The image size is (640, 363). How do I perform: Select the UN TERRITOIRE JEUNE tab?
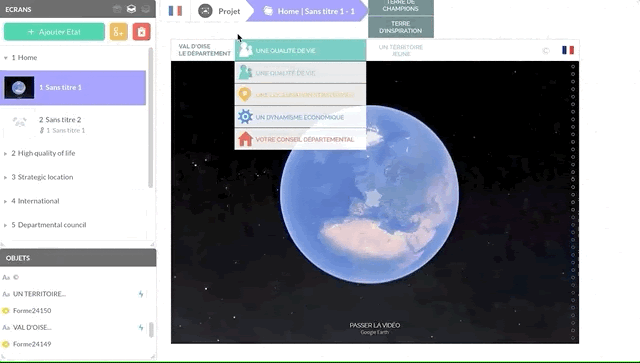[x=401, y=50]
